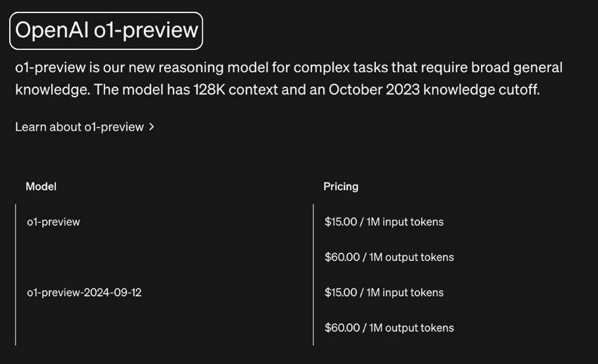Select second $15.00 / 1M input tokens price

[x=384, y=292]
